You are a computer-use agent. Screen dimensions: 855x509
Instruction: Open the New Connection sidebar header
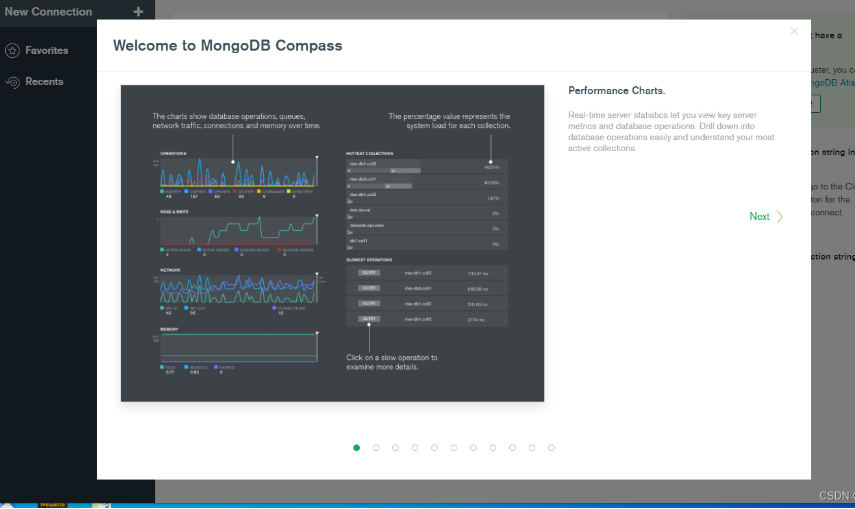tap(48, 12)
